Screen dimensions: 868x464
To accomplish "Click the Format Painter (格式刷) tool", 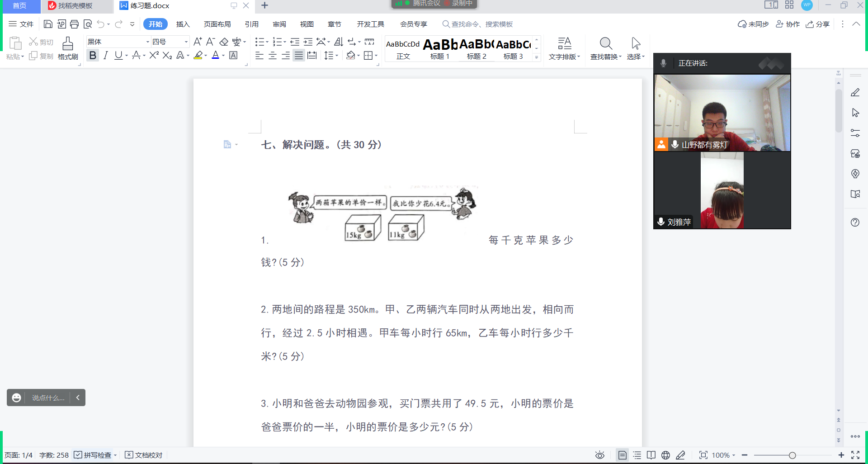I will tap(68, 48).
